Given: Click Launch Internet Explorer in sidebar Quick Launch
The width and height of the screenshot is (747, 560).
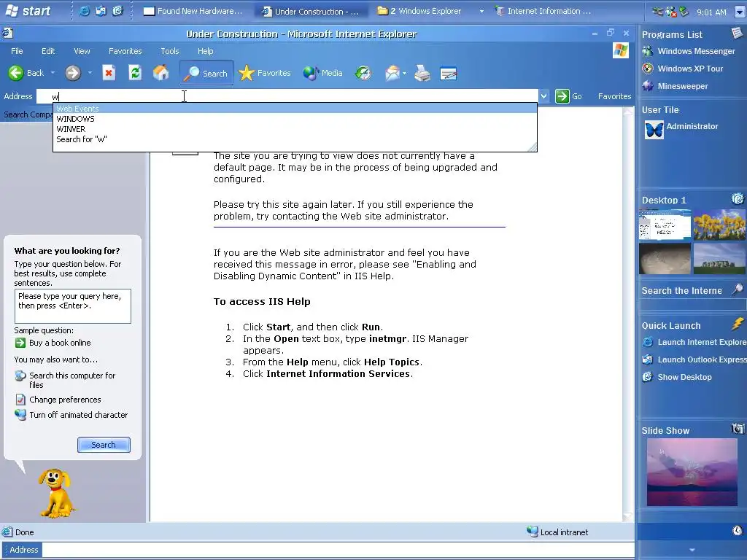Looking at the screenshot, I should (694, 343).
